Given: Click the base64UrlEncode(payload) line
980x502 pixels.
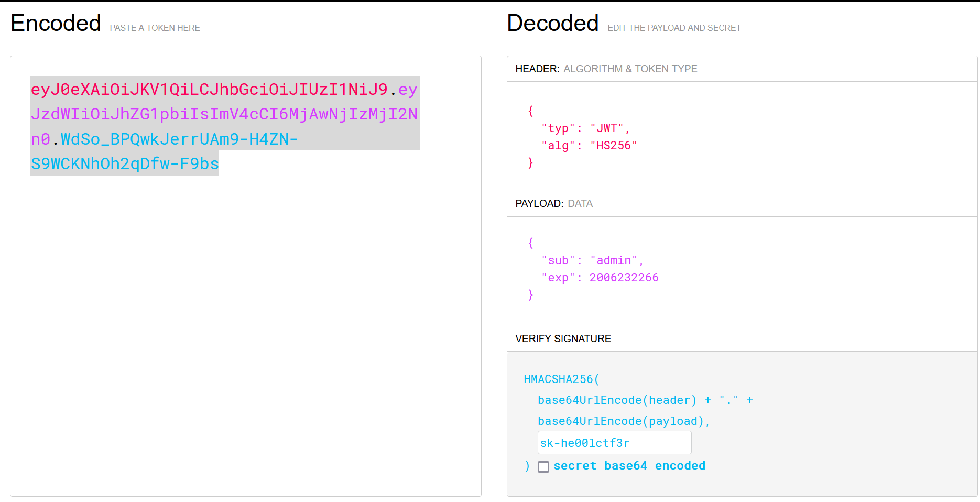Looking at the screenshot, I should pyautogui.click(x=624, y=421).
